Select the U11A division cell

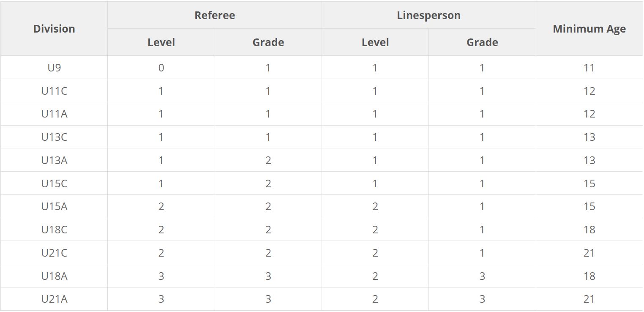54,114
